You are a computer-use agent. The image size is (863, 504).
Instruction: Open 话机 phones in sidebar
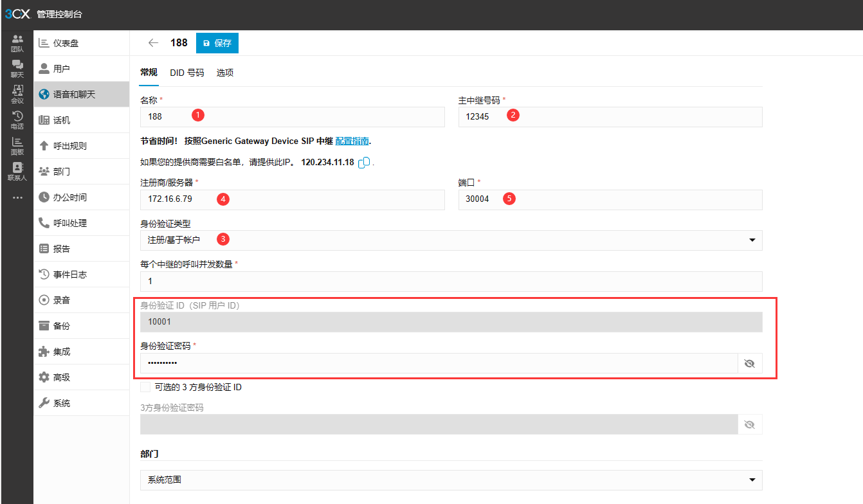pos(82,120)
